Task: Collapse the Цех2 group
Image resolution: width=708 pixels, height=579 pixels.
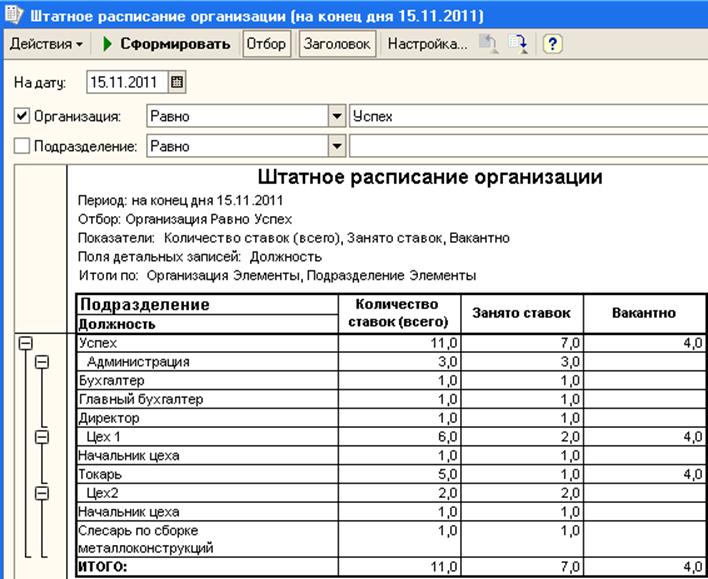Action: (x=42, y=493)
